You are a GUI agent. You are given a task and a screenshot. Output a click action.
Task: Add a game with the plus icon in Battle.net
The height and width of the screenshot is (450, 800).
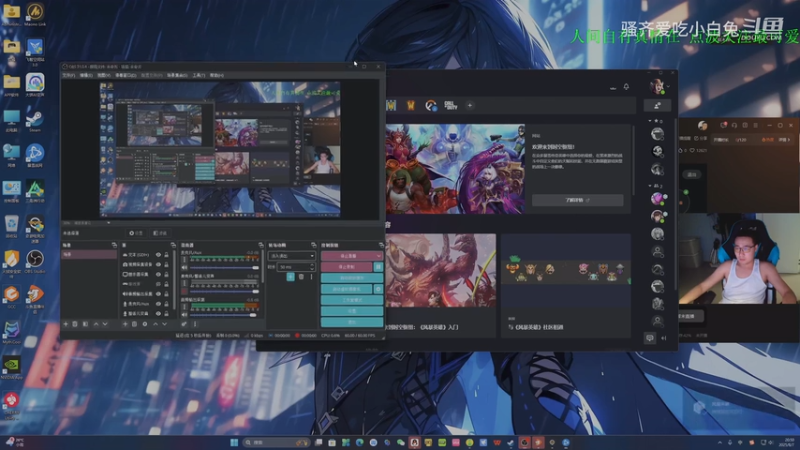[469, 106]
